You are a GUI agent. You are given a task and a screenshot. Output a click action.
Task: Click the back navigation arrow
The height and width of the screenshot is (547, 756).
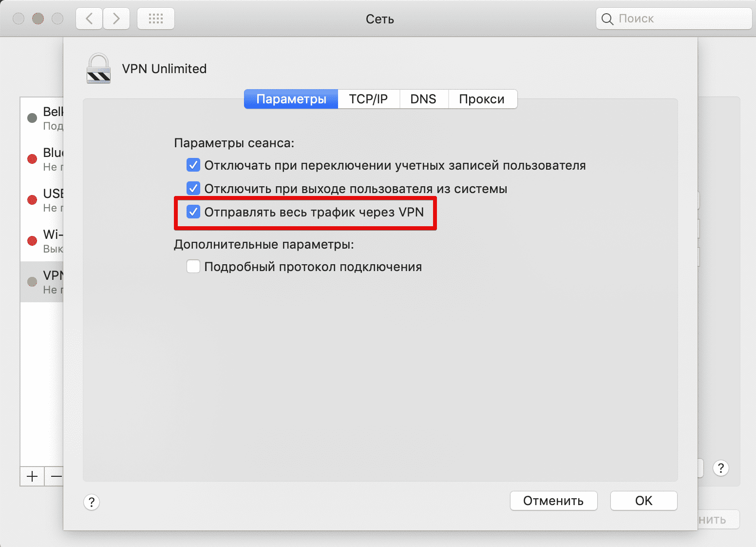[89, 18]
